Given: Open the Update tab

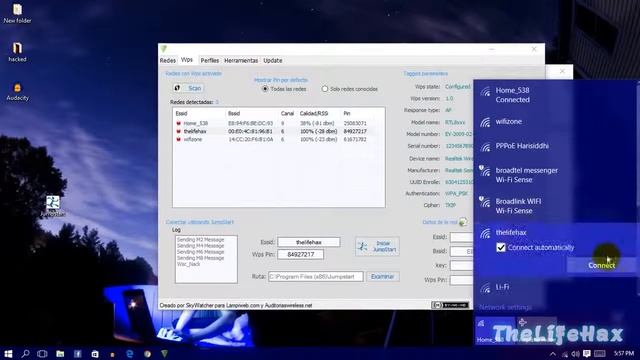Looking at the screenshot, I should [273, 60].
